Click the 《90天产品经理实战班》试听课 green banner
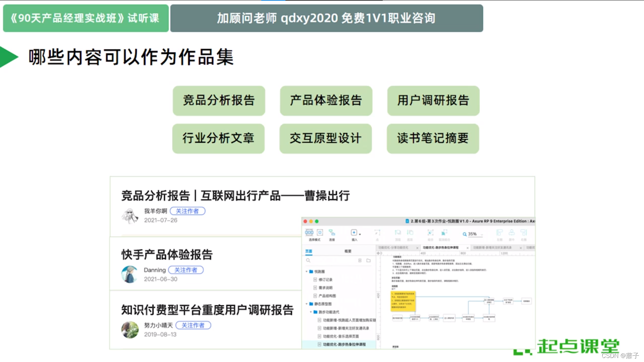The image size is (644, 362). tap(86, 18)
